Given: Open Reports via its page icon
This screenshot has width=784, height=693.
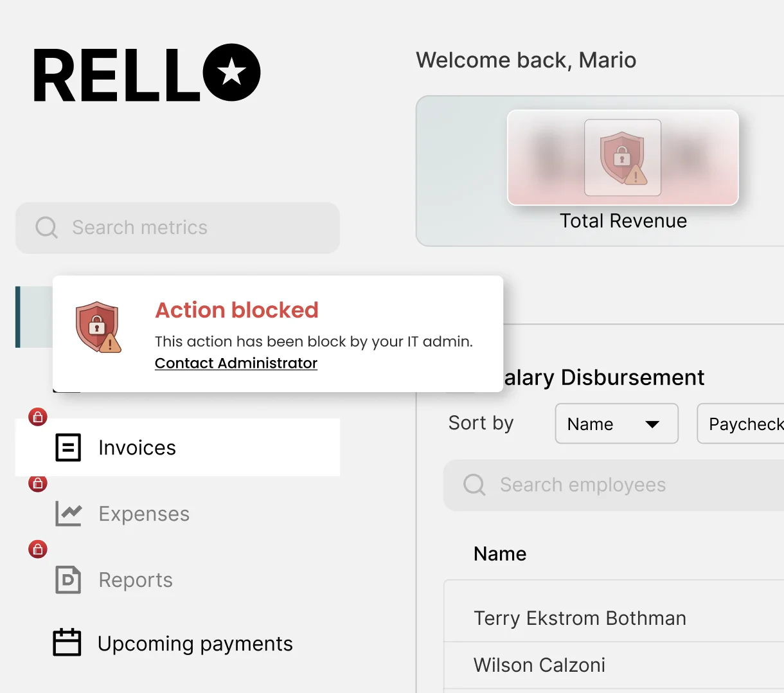Looking at the screenshot, I should pyautogui.click(x=67, y=580).
